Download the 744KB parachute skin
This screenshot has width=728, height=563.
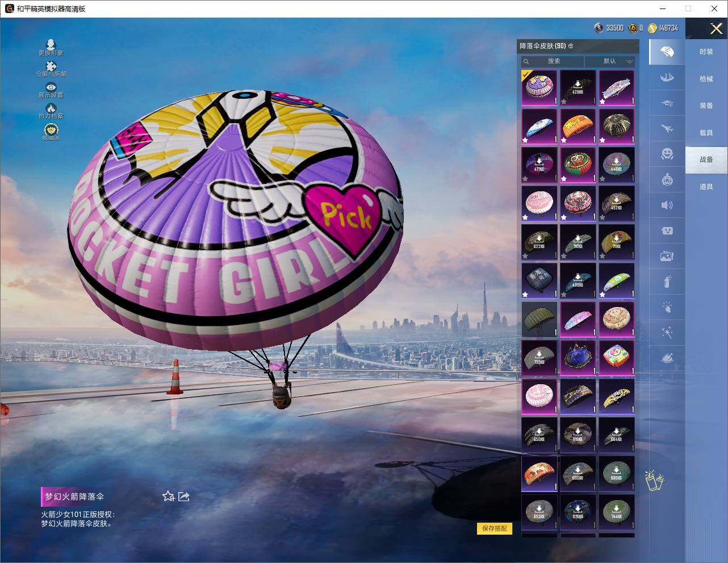617,512
